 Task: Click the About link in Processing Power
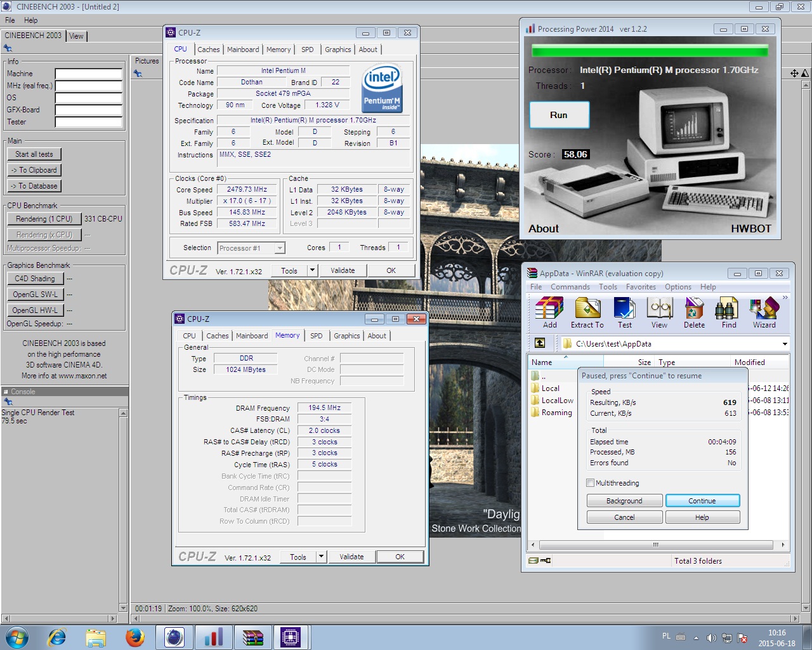click(544, 229)
